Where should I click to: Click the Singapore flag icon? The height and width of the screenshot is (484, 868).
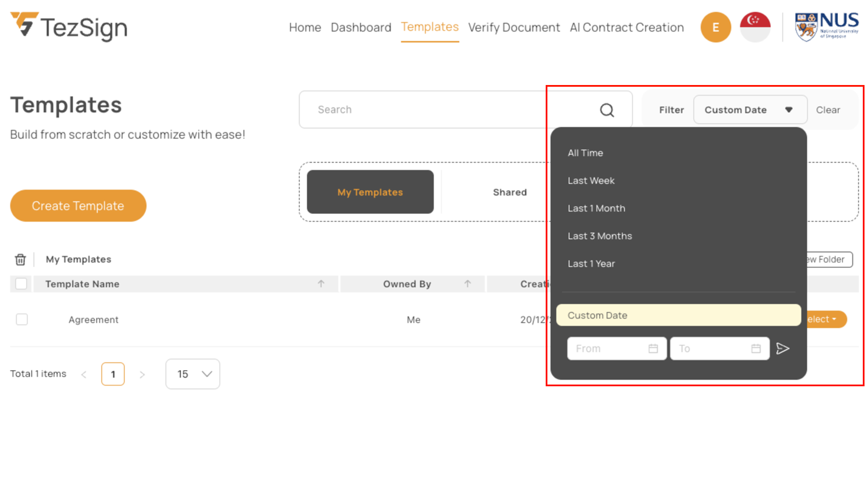point(755,27)
